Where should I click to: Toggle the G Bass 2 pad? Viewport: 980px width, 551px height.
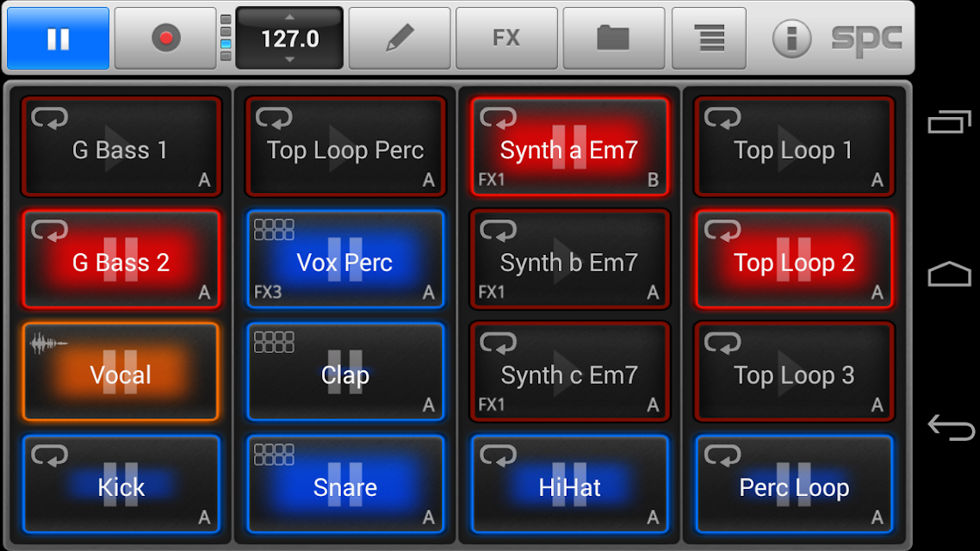(121, 259)
